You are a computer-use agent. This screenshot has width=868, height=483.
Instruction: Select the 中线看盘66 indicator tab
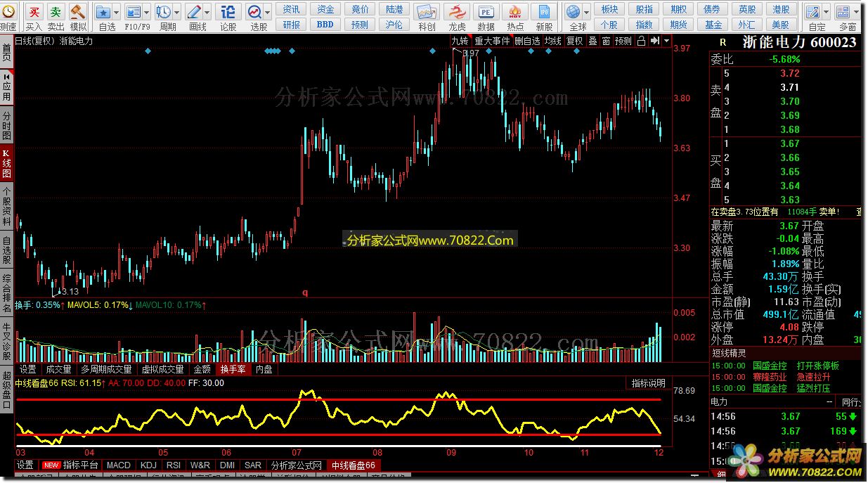(x=354, y=465)
